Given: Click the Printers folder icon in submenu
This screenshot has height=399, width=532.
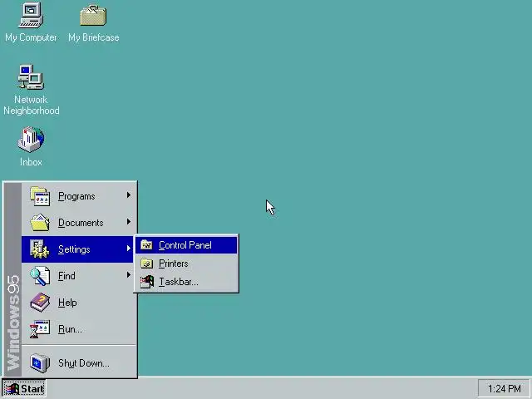Looking at the screenshot, I should (146, 264).
